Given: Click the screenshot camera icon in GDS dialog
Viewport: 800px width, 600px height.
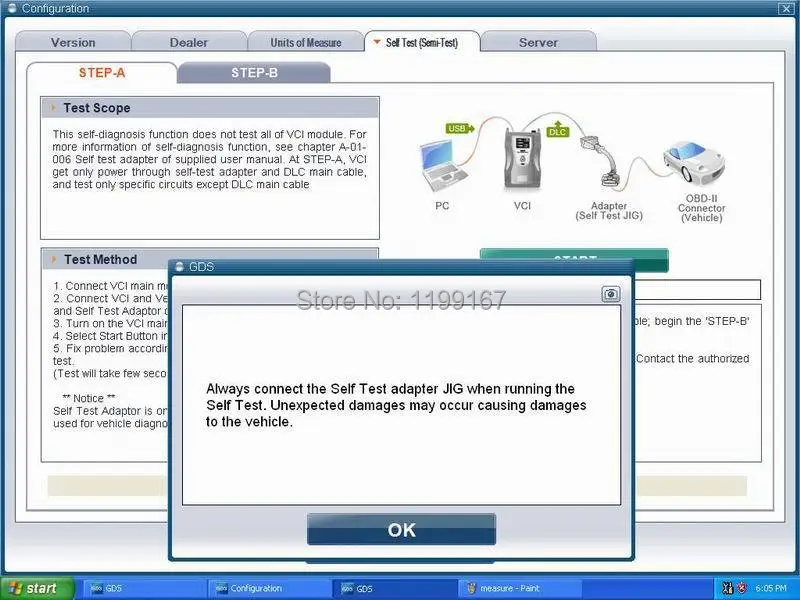Looking at the screenshot, I should pos(611,294).
